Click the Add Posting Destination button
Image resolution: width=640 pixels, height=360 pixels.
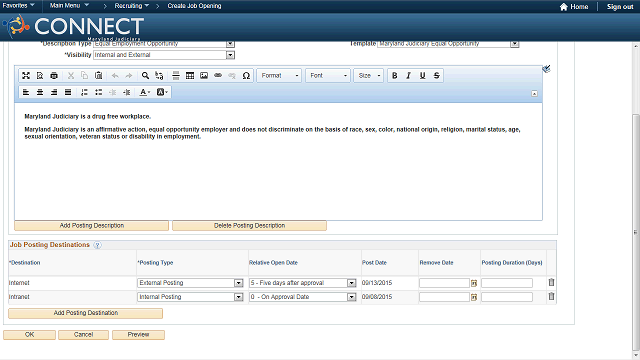pos(86,313)
